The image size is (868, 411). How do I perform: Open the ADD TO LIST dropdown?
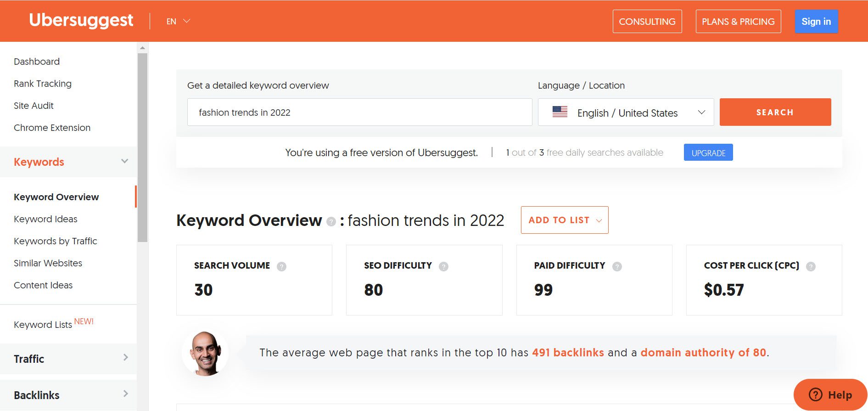pos(565,220)
